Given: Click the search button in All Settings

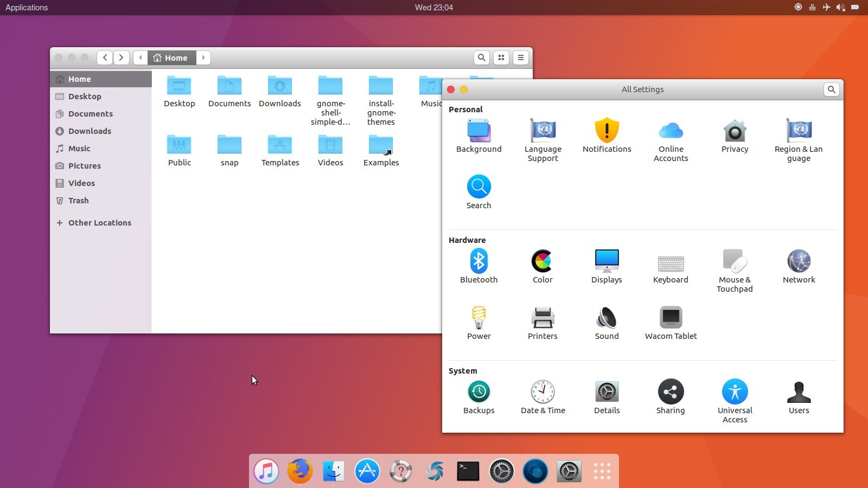Looking at the screenshot, I should tap(831, 89).
